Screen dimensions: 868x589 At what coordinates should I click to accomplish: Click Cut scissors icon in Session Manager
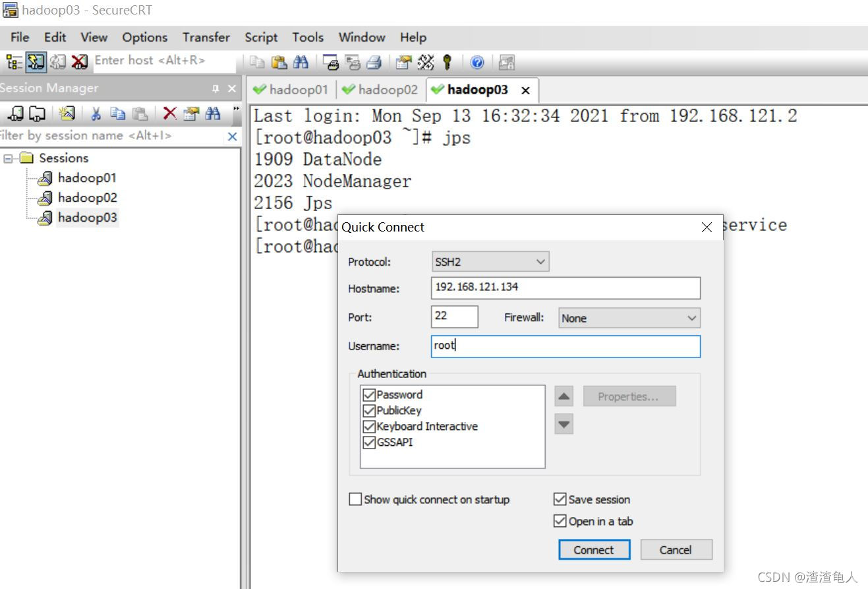point(96,113)
